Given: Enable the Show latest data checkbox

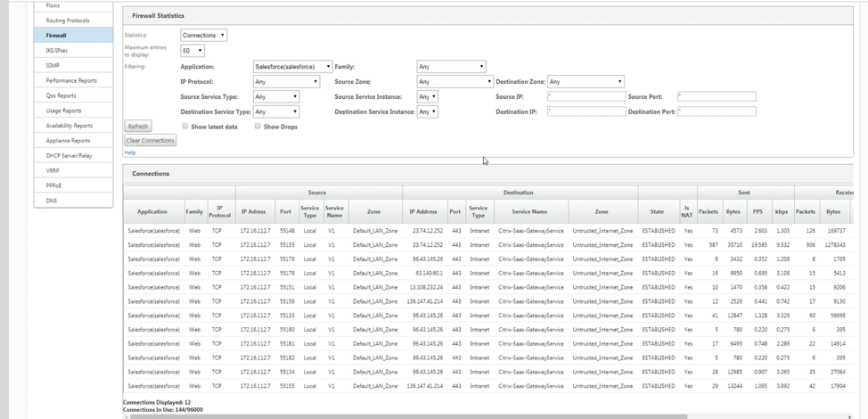Looking at the screenshot, I should 184,127.
